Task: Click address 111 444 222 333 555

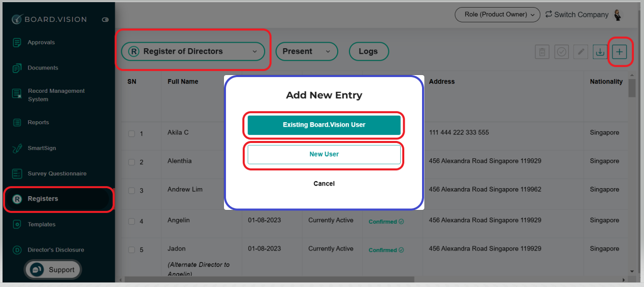Action: pos(459,133)
